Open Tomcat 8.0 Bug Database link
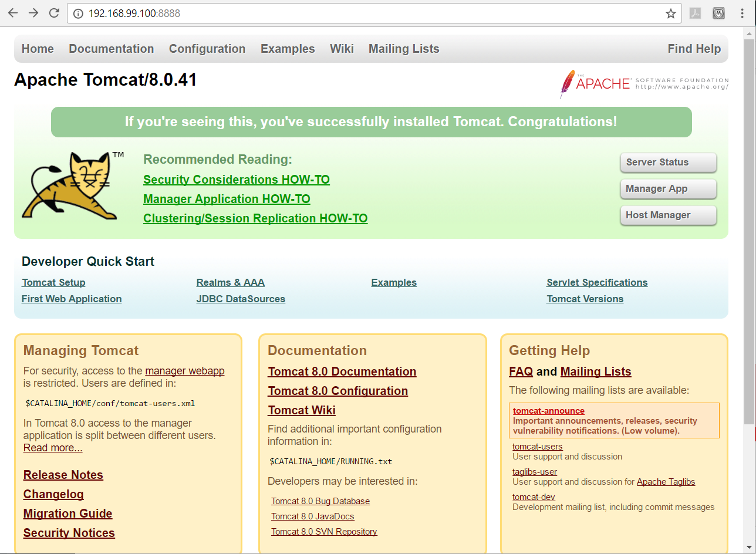 320,501
